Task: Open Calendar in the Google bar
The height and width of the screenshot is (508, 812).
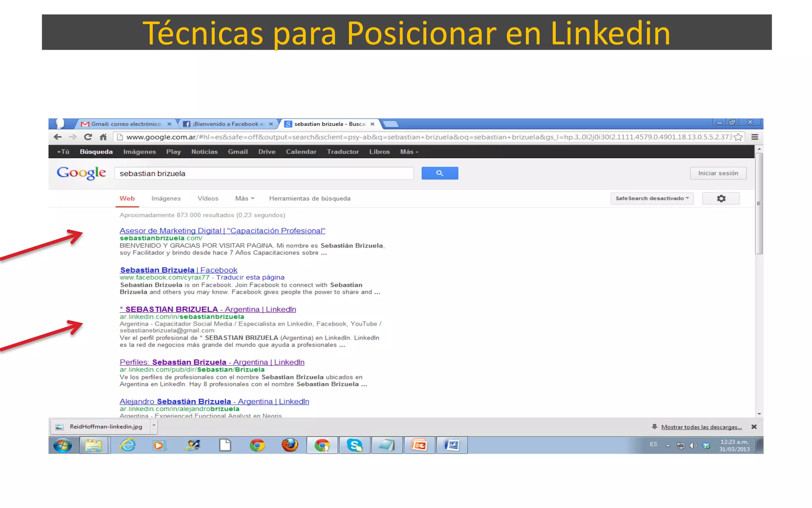Action: (x=301, y=152)
